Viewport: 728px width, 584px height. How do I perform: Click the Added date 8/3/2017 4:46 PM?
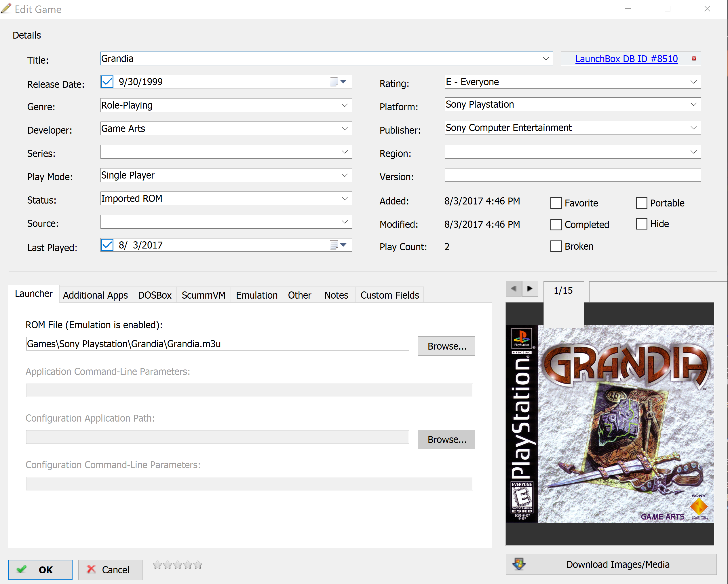482,201
